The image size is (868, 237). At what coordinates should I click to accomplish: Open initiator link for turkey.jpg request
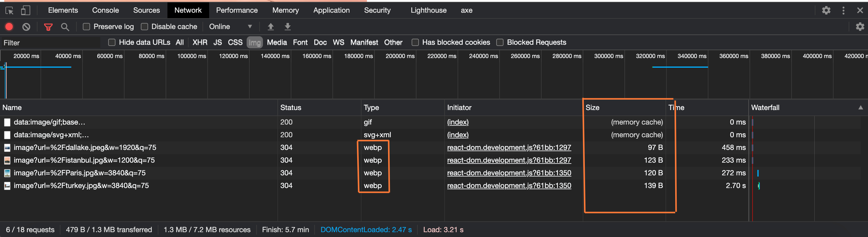point(509,186)
